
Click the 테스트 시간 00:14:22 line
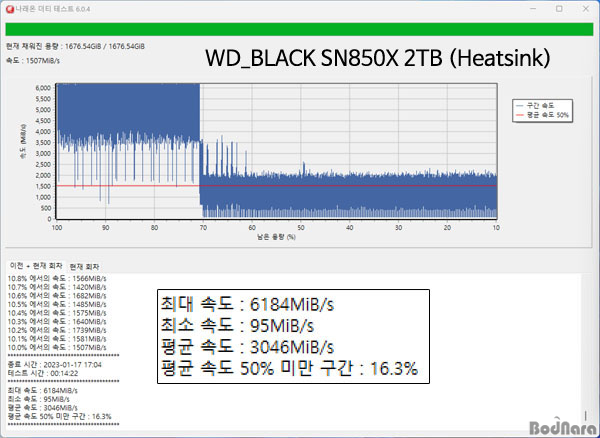coord(43,373)
